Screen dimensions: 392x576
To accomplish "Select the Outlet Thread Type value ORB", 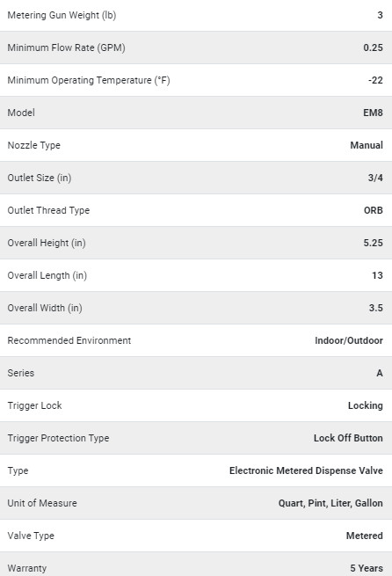I will pos(374,210).
